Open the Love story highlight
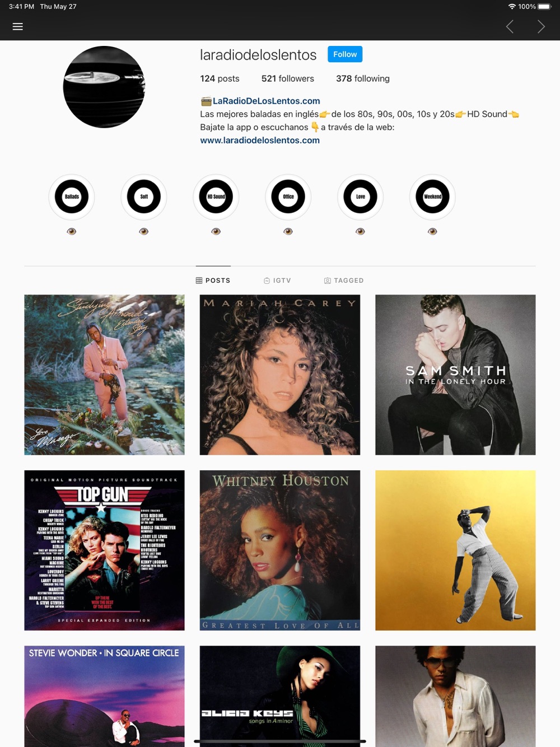 (x=360, y=197)
